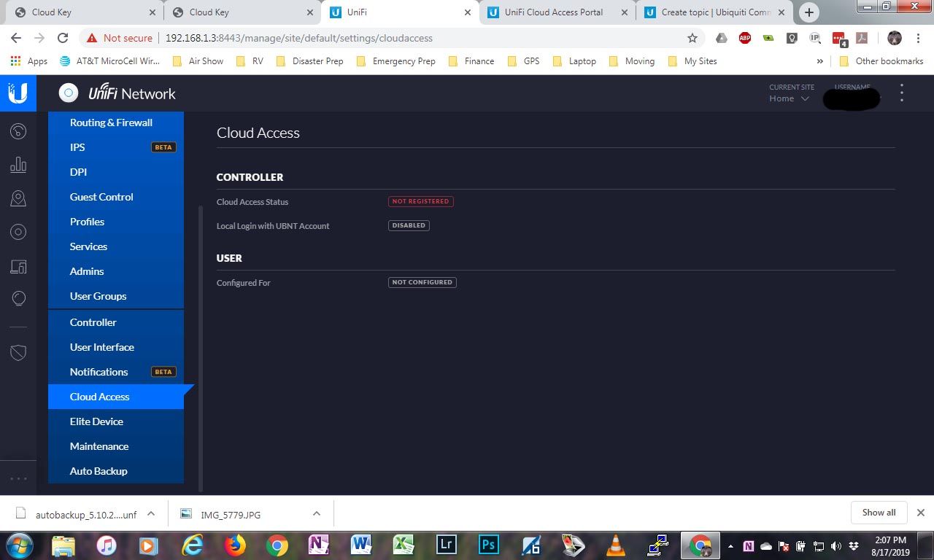This screenshot has height=560, width=934.
Task: Show hidden system tray icons
Action: coord(730,545)
